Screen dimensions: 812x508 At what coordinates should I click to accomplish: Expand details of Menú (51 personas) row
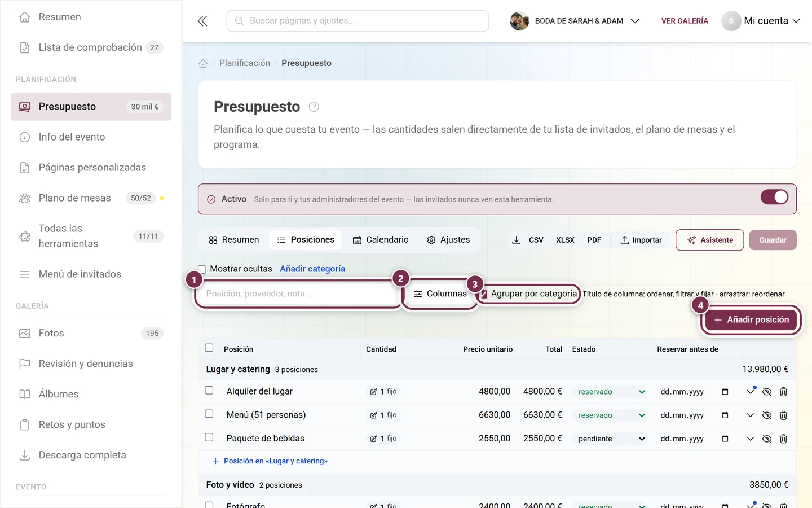pyautogui.click(x=750, y=415)
